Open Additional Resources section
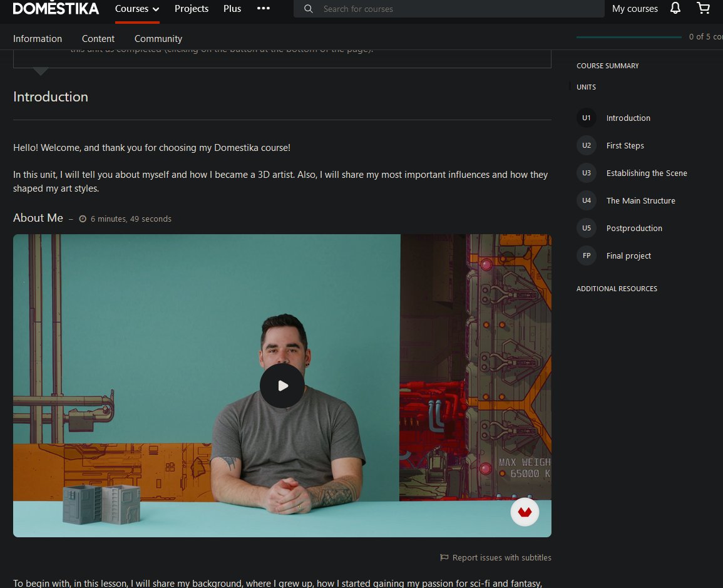This screenshot has height=588, width=723. tap(617, 289)
